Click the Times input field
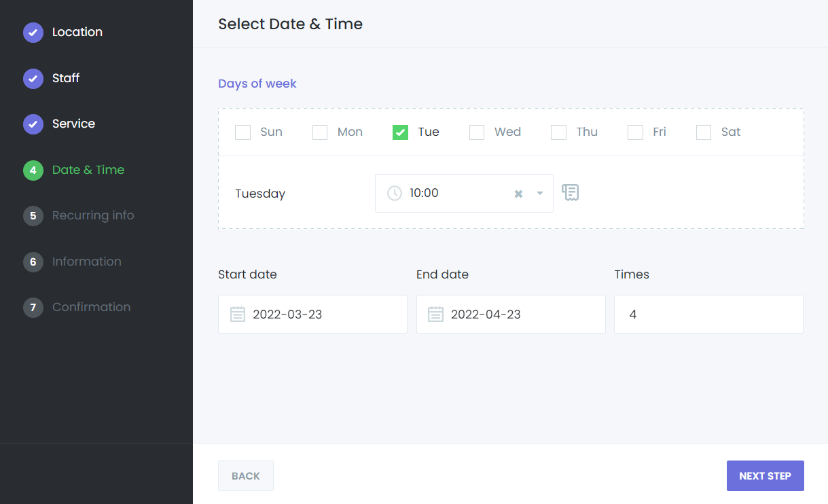The width and height of the screenshot is (828, 504). pyautogui.click(x=708, y=314)
